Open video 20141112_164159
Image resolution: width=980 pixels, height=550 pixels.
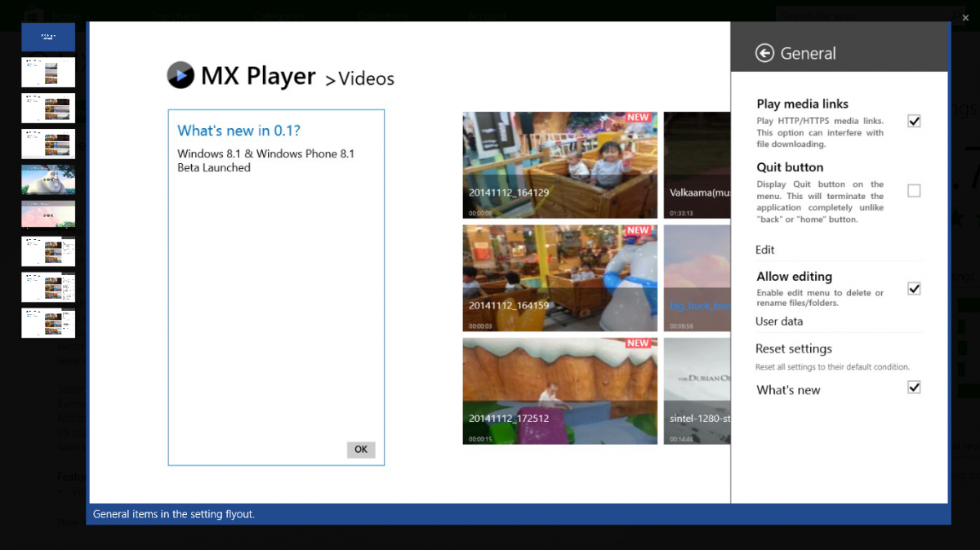559,278
